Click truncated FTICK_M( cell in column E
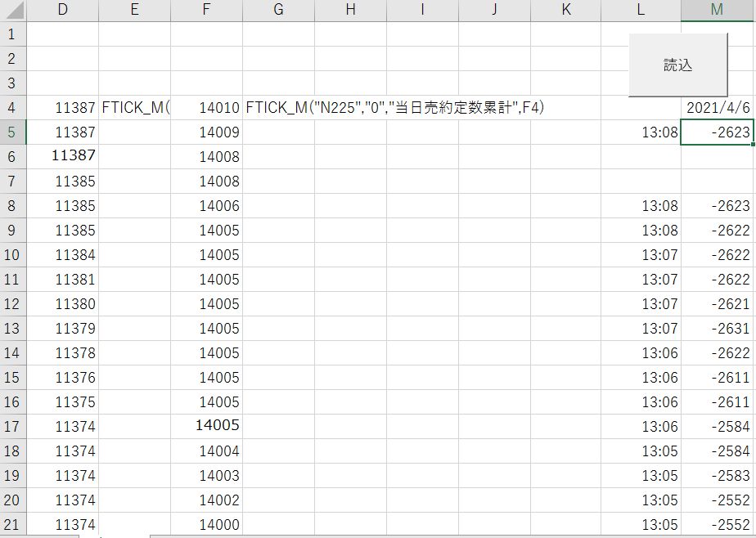Screen dimensions: 756x538 (134, 107)
